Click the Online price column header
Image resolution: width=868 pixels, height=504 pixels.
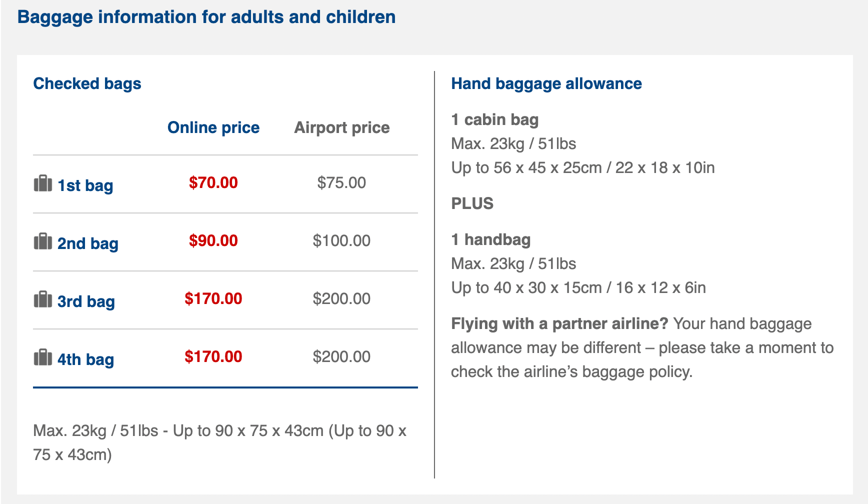click(x=213, y=127)
